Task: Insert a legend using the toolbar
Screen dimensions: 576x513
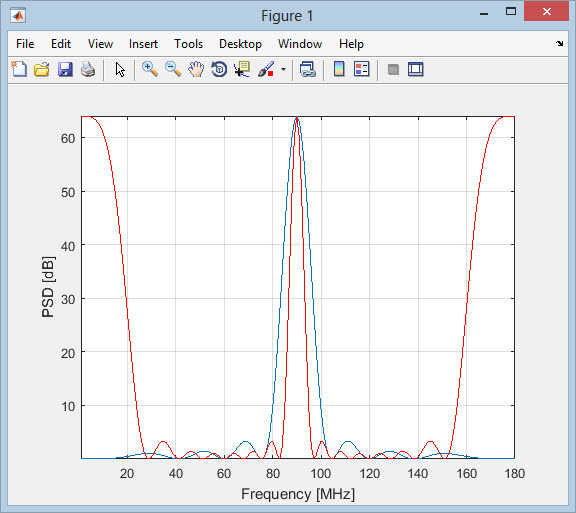Action: (x=361, y=69)
